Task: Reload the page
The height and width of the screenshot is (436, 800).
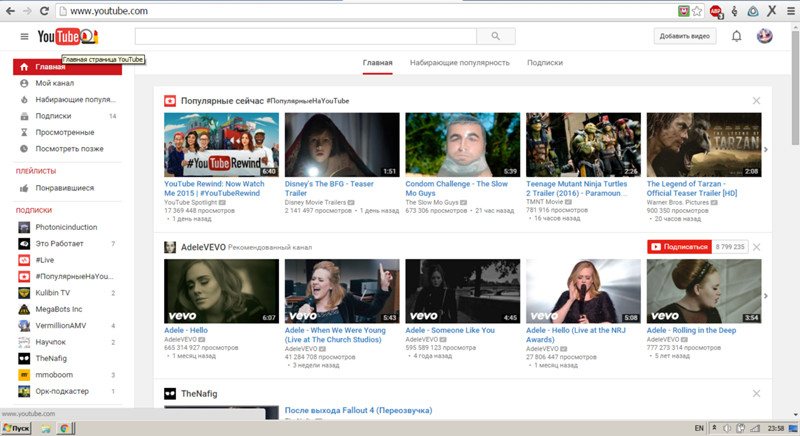Action: (44, 11)
